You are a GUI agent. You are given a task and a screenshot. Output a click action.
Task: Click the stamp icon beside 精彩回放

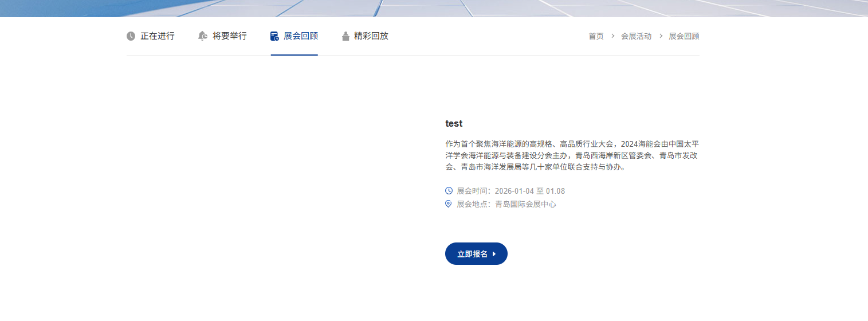pos(345,36)
